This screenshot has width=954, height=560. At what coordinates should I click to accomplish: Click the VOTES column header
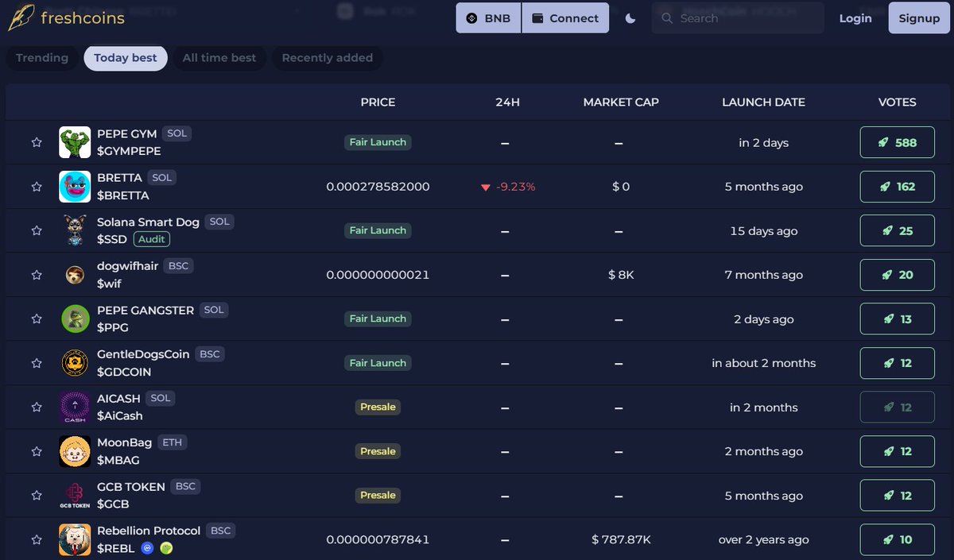click(x=898, y=102)
